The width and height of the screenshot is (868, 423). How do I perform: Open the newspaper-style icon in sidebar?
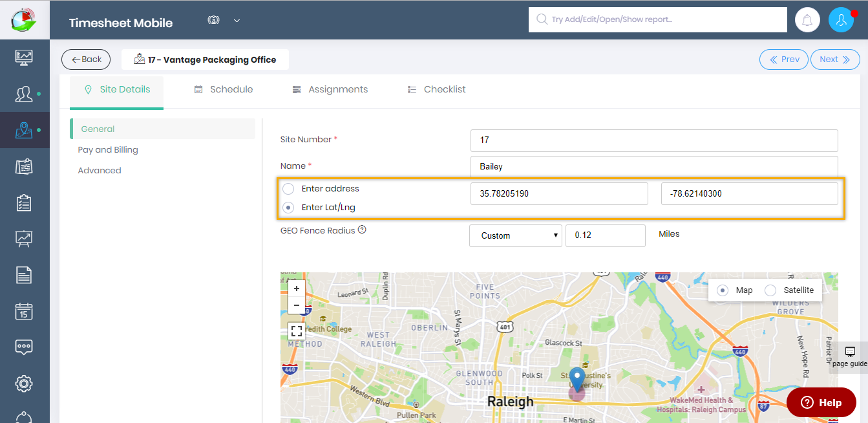click(24, 166)
